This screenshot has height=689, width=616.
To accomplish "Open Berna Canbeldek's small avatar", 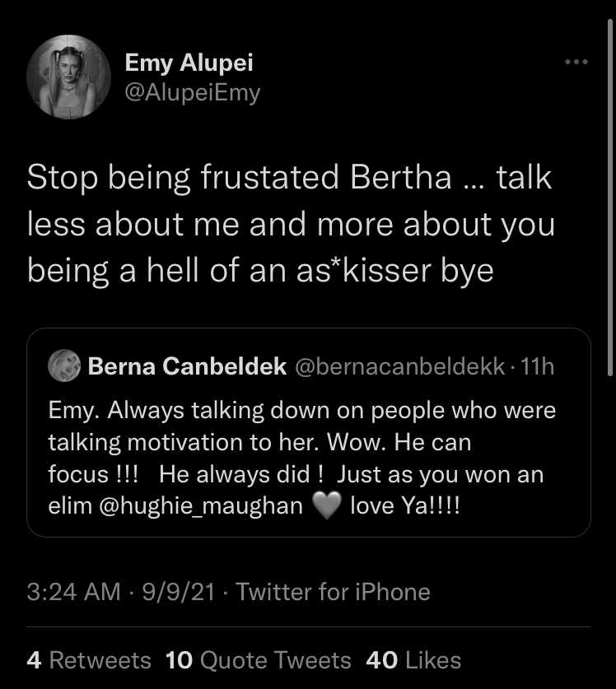I will click(x=64, y=365).
